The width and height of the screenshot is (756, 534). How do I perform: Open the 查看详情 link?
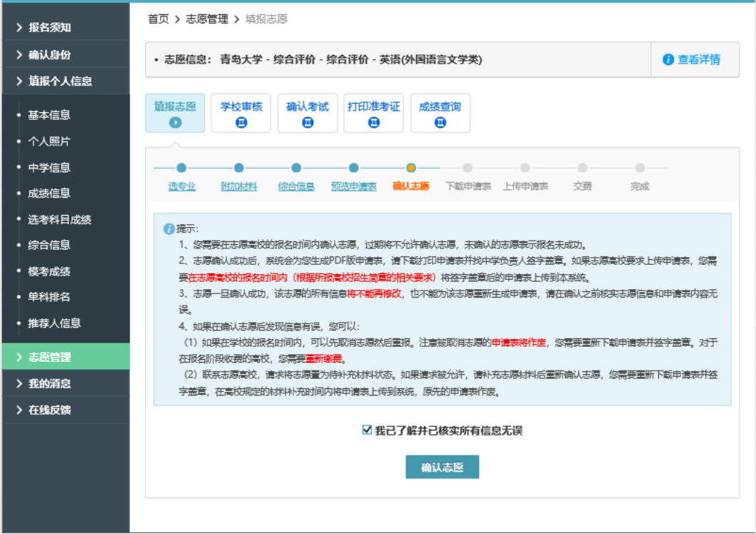click(x=698, y=60)
